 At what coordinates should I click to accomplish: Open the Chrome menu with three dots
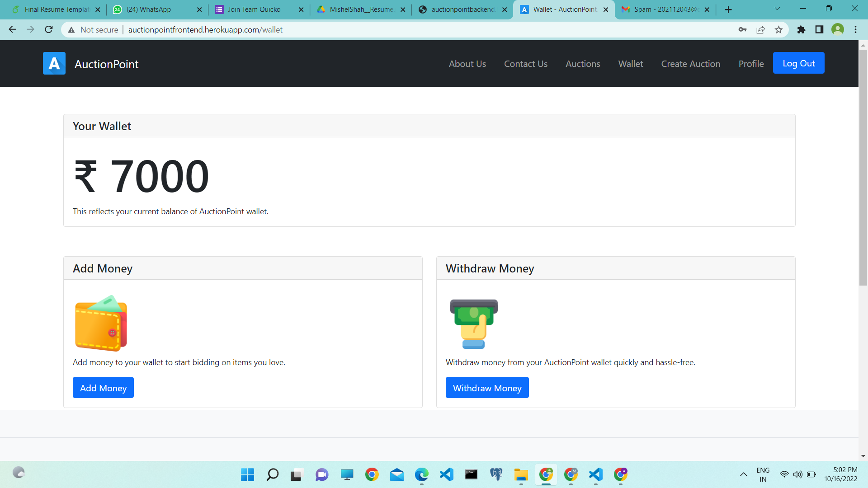tap(855, 29)
